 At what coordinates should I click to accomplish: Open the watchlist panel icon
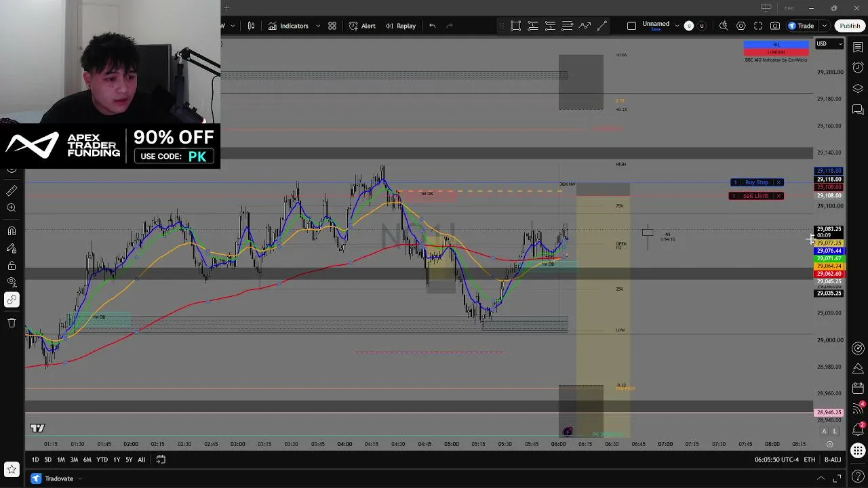(858, 47)
